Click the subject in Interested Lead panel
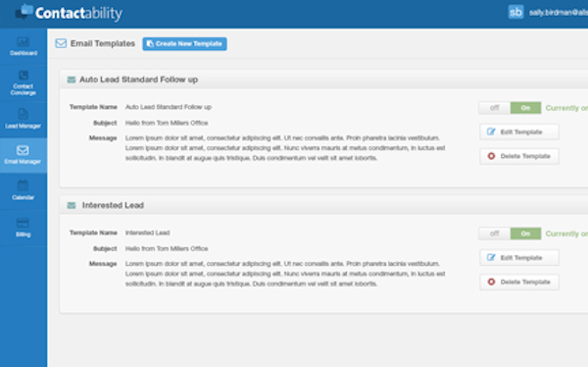 coord(167,249)
